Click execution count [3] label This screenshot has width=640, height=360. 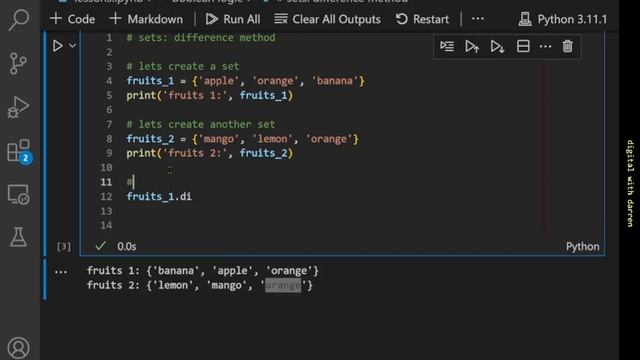coord(64,247)
